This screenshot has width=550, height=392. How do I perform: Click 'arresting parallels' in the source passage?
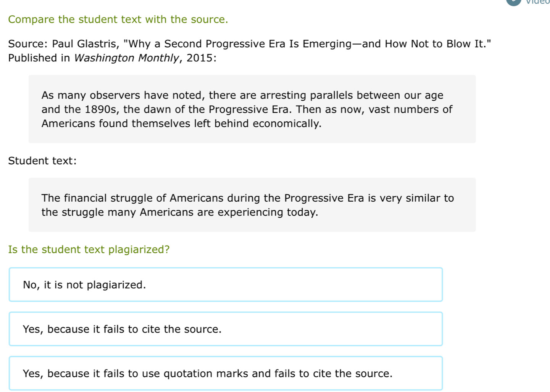[307, 95]
